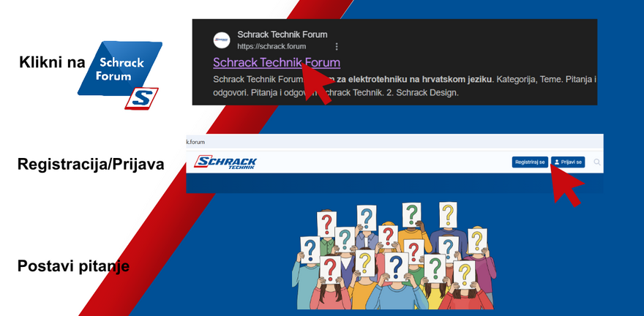
Task: Click the 'Klikni na' instruction text
Action: click(52, 63)
